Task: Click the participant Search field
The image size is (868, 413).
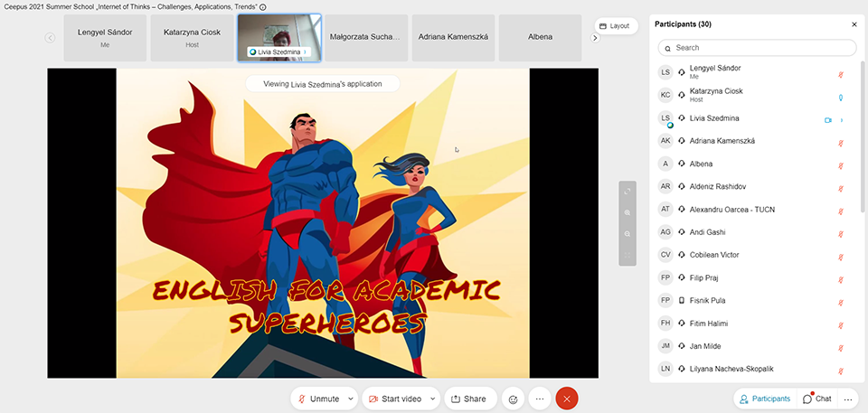Action: 757,48
